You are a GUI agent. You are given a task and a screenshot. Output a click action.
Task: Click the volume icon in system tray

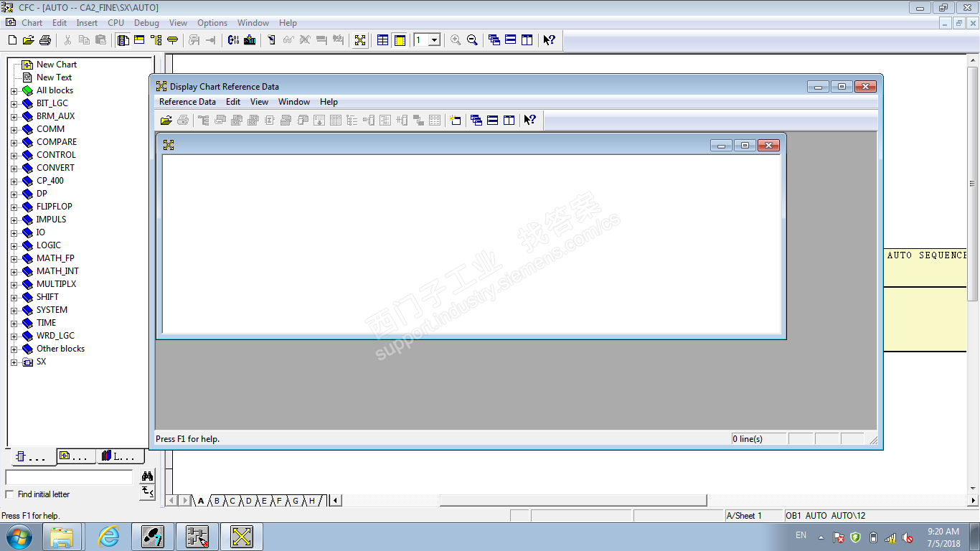pos(908,537)
